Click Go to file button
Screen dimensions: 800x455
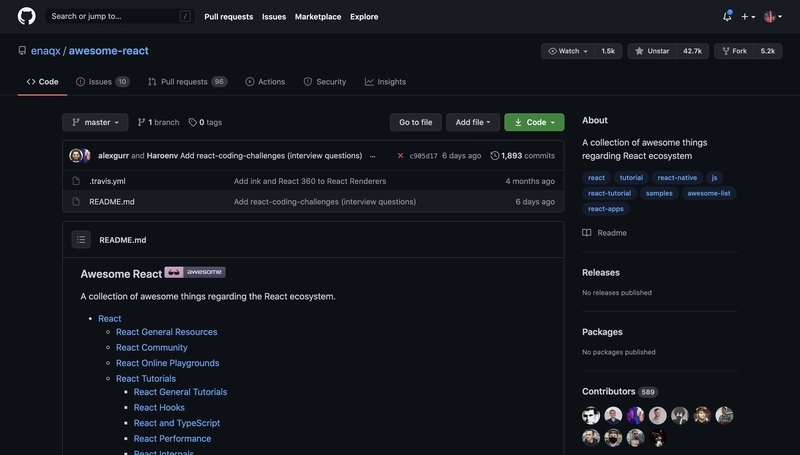(x=416, y=122)
